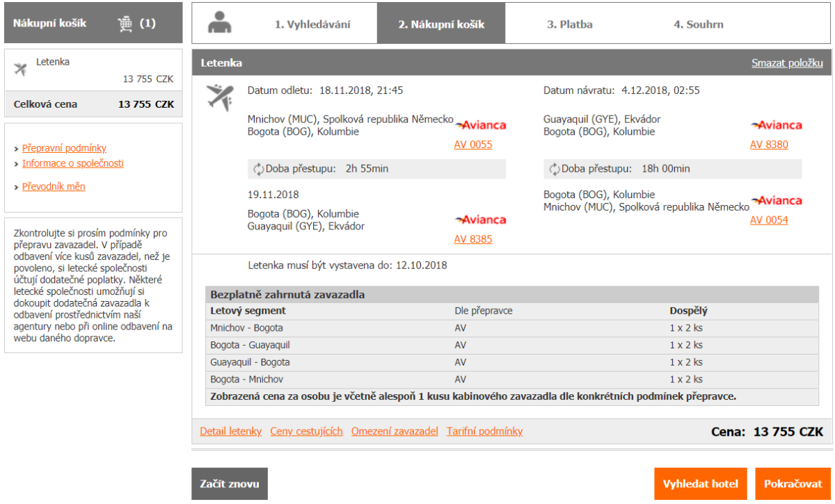The height and width of the screenshot is (504, 835).
Task: Go to the 1. Vyhledávání step
Action: 312,24
